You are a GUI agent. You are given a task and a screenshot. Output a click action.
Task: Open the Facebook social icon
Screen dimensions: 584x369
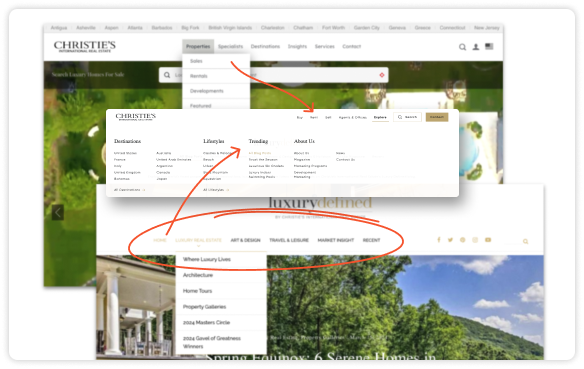click(x=439, y=240)
